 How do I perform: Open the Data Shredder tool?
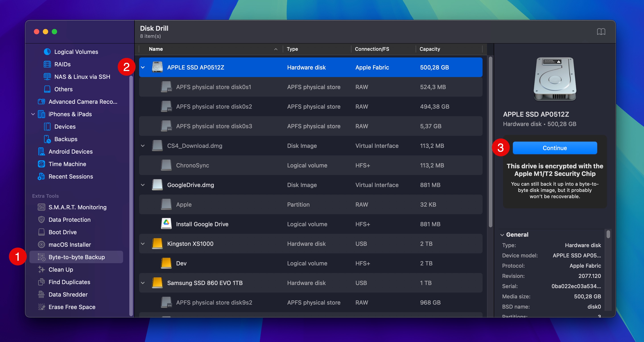click(68, 294)
